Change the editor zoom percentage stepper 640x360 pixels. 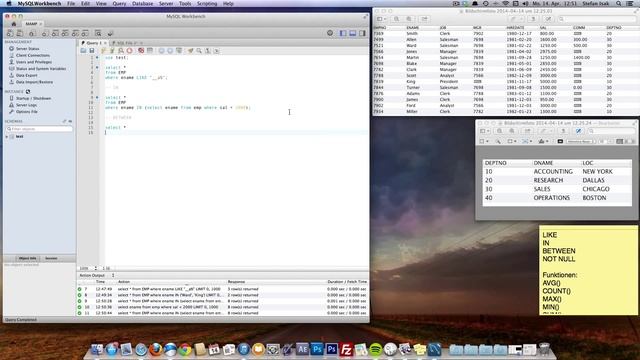tap(96, 268)
